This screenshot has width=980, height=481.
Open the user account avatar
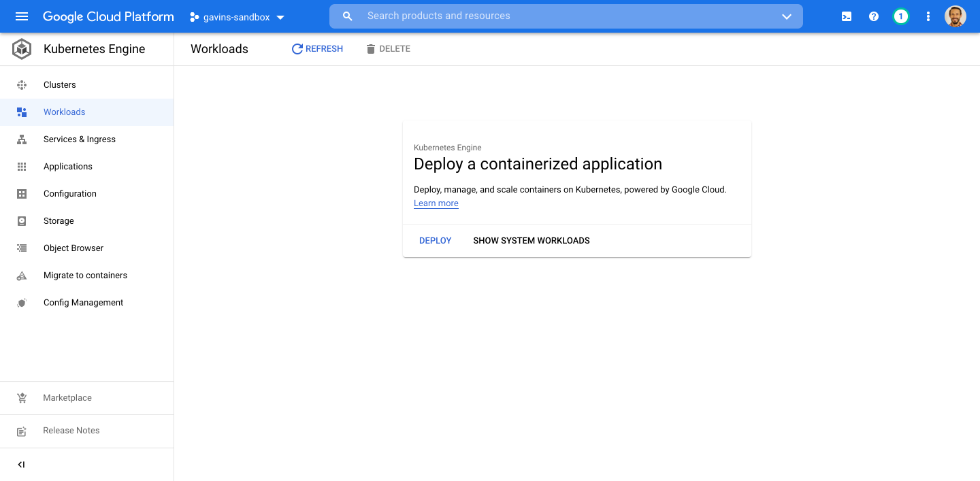[x=955, y=16]
